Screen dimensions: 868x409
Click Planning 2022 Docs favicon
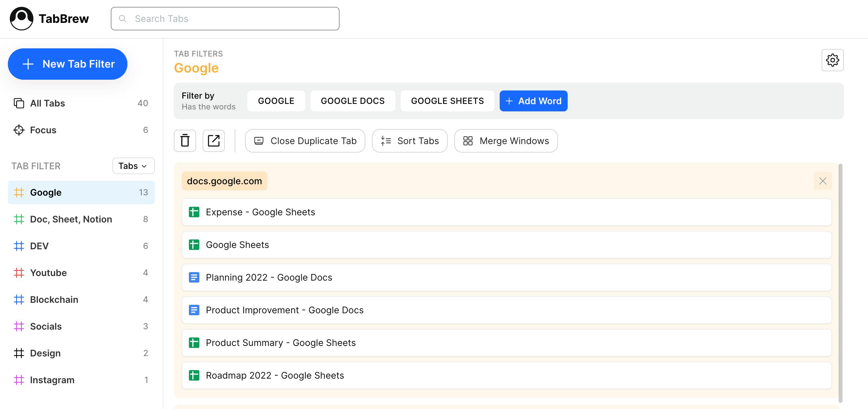tap(194, 278)
